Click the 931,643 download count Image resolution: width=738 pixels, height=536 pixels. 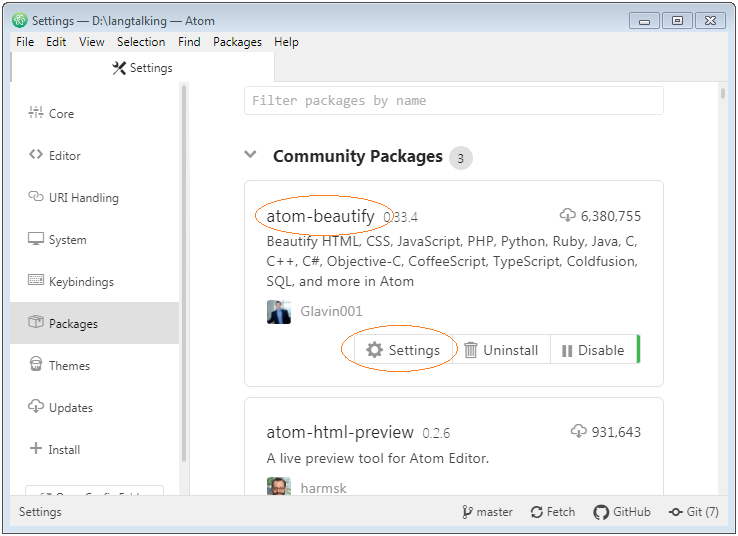(616, 432)
